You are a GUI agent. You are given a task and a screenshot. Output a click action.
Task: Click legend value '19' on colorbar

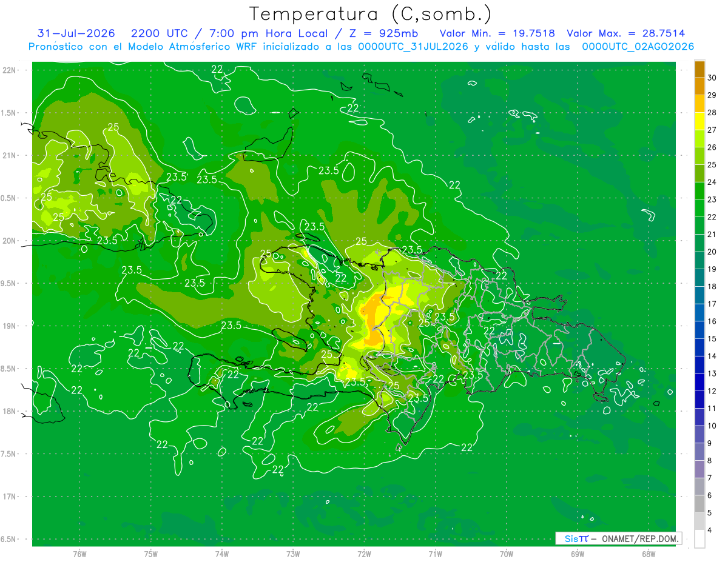(x=712, y=269)
